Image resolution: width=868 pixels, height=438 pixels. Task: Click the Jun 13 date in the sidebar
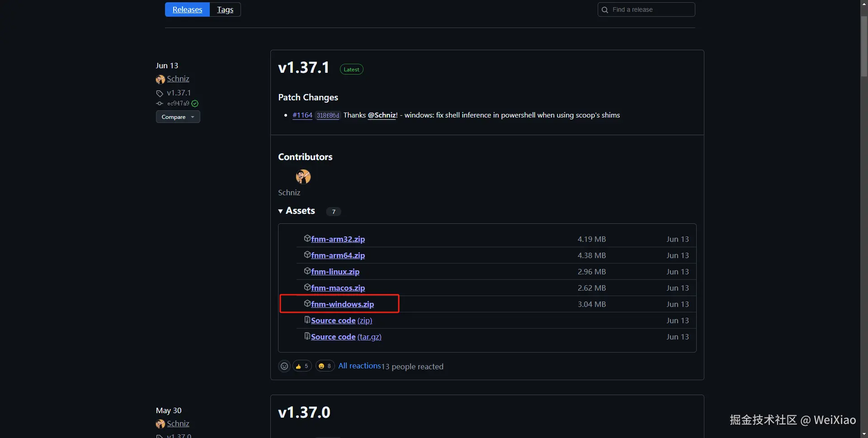167,66
